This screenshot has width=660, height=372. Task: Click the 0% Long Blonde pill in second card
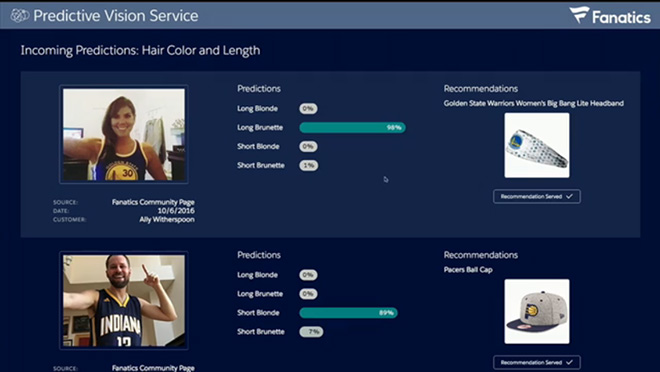tap(308, 275)
